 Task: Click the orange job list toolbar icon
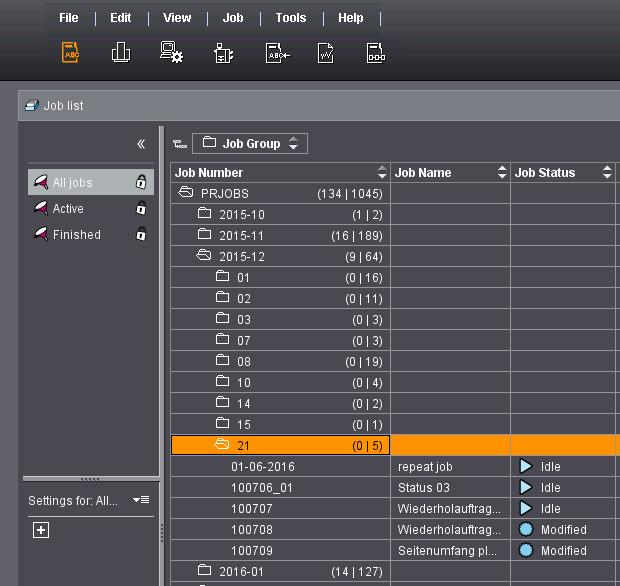[71, 53]
